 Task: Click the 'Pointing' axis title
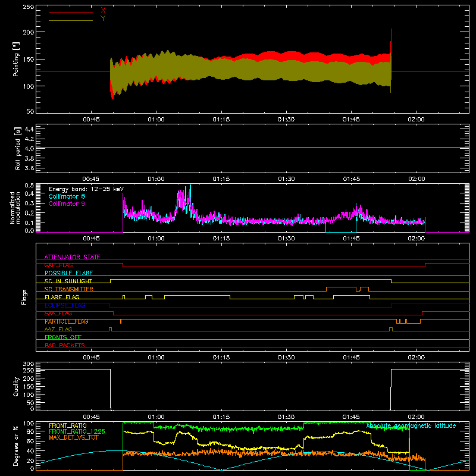click(x=16, y=59)
